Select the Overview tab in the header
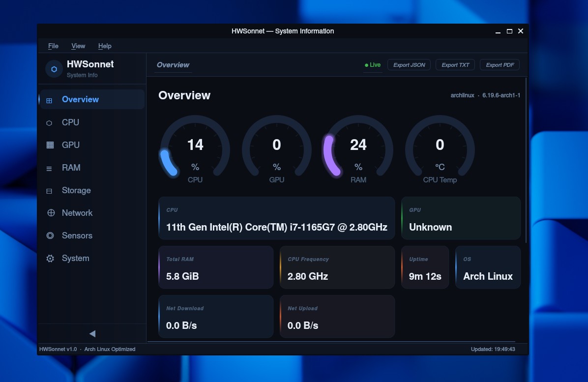This screenshot has width=588, height=382. (173, 65)
